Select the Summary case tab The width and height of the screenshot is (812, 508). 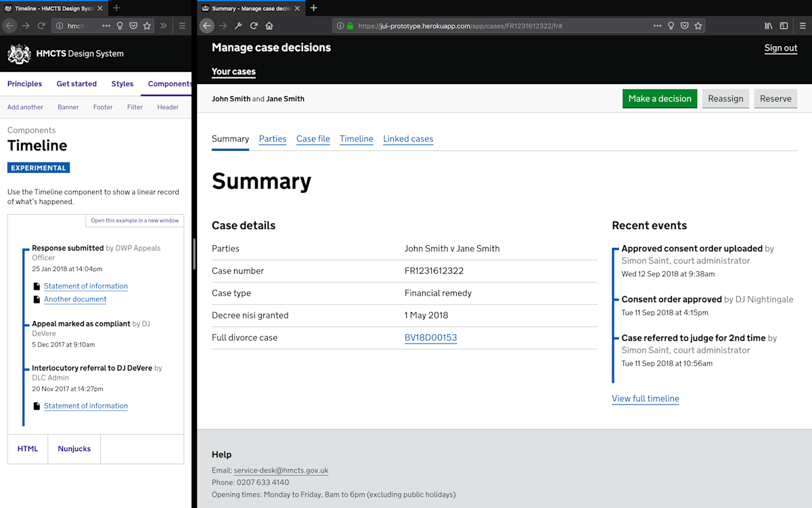tap(231, 139)
